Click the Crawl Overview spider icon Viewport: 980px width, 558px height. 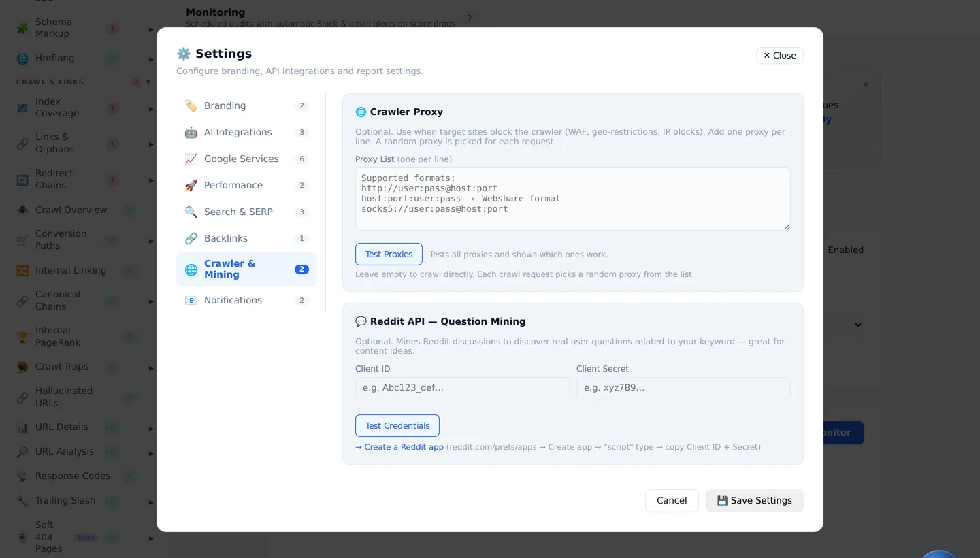click(22, 210)
